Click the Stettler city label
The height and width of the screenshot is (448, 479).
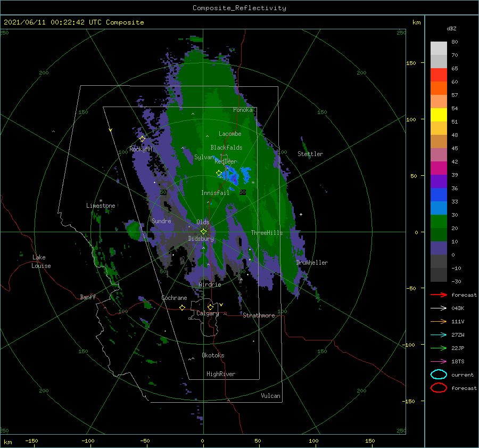(310, 154)
